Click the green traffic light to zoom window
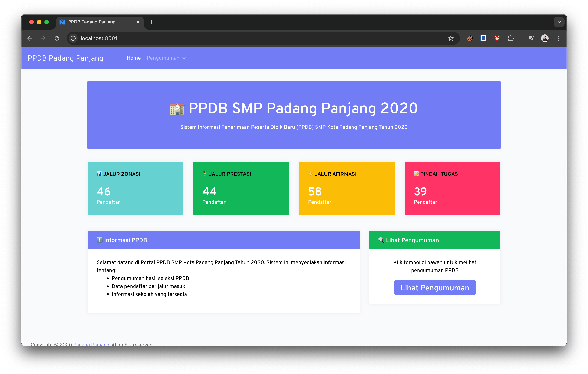 tap(47, 22)
